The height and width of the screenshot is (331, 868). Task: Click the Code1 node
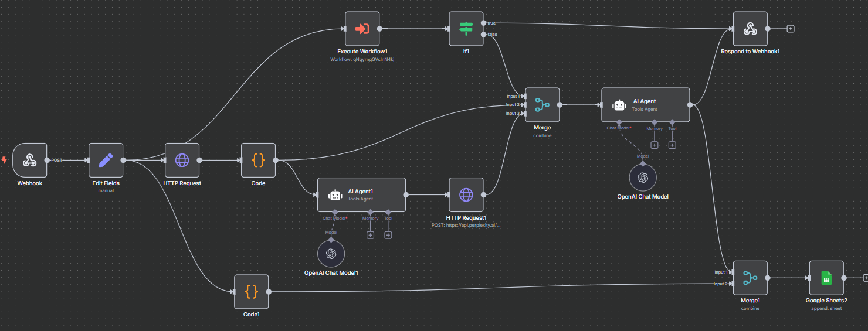point(251,291)
